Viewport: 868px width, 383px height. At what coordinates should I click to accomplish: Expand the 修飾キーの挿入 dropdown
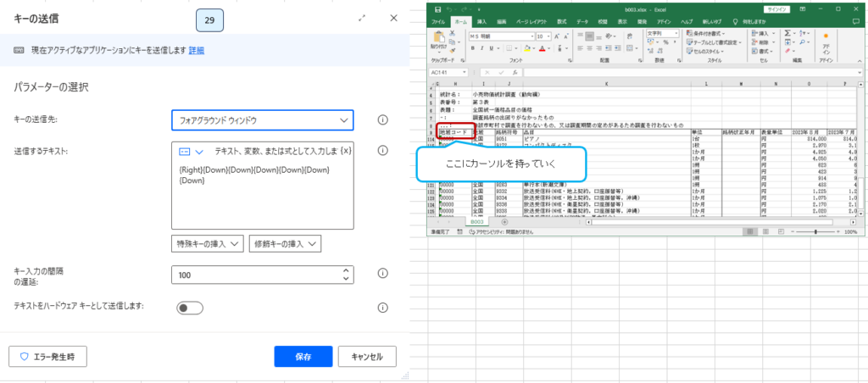pyautogui.click(x=286, y=244)
